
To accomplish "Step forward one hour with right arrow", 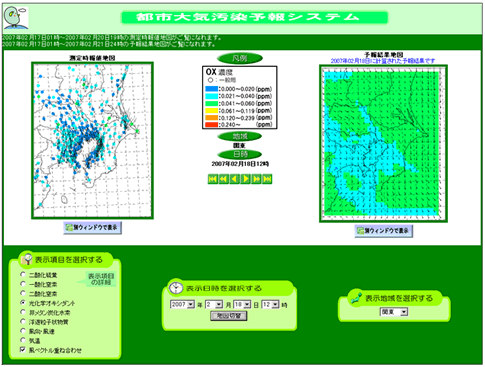I will [x=245, y=179].
